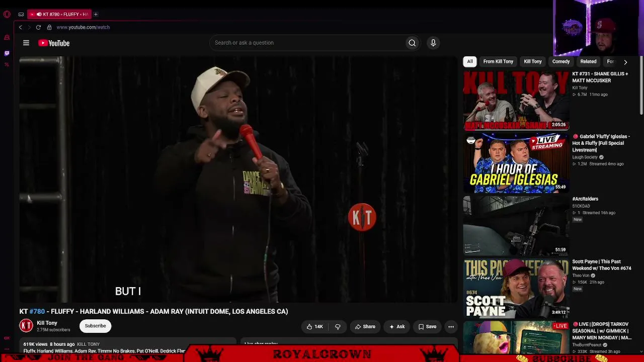Open the Kill Tony channel name link
644x362 pixels.
point(47,323)
